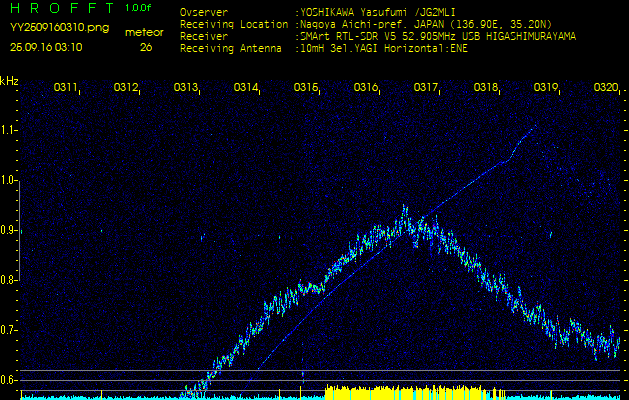Select the 0320 time marker

pos(605,88)
